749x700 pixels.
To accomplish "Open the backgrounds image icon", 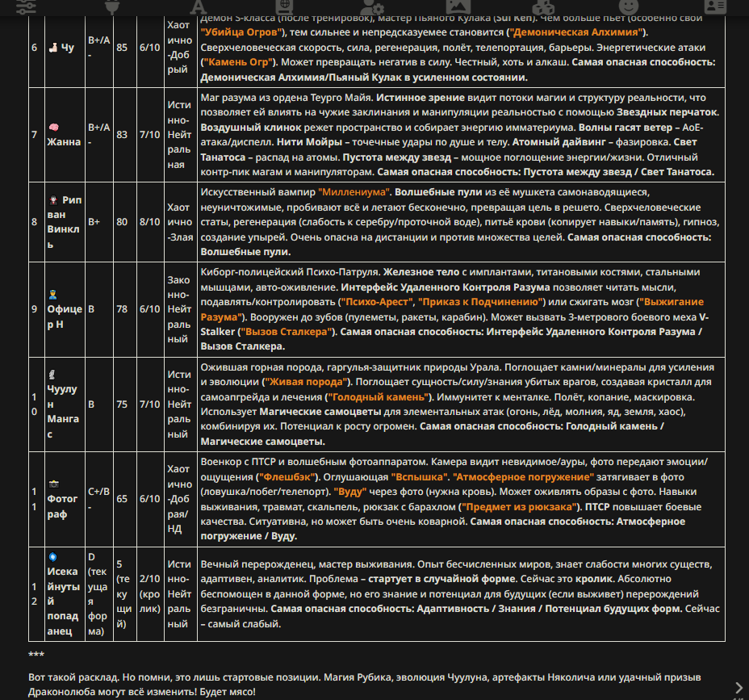I will (458, 6).
